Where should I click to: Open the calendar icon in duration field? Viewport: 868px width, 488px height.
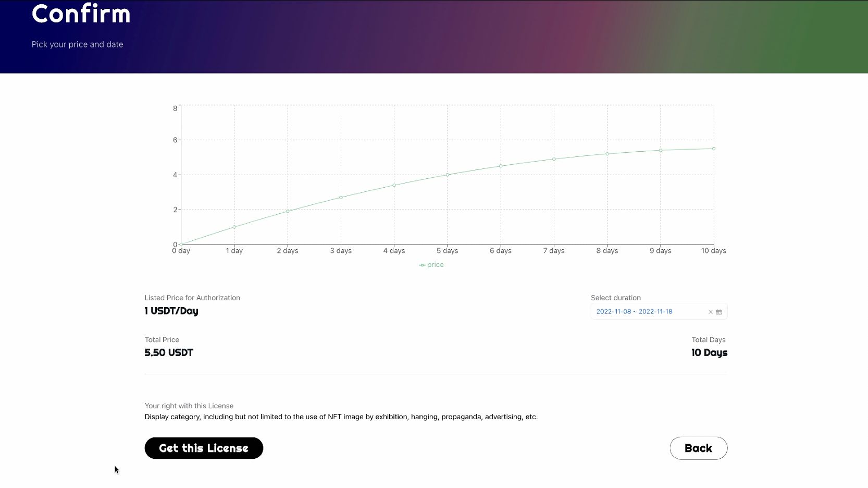click(719, 312)
